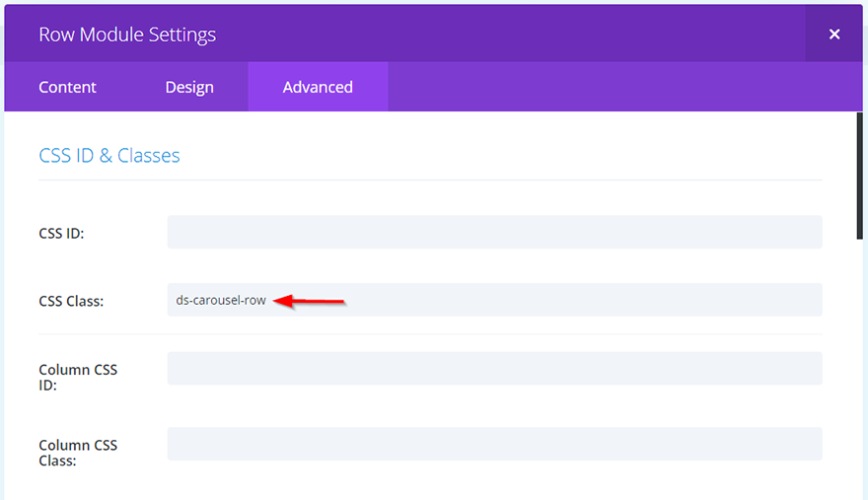Click the scrollbar track below the thumb
The image size is (868, 500).
(x=859, y=375)
